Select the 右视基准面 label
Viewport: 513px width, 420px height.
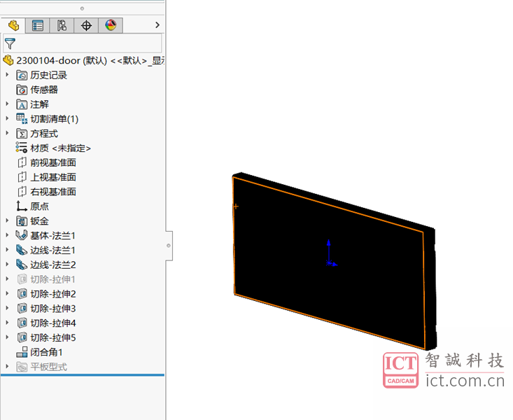pyautogui.click(x=53, y=192)
